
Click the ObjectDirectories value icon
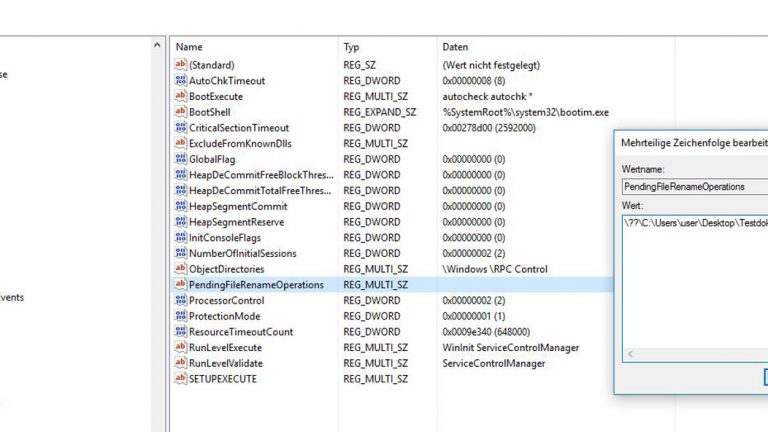click(181, 269)
